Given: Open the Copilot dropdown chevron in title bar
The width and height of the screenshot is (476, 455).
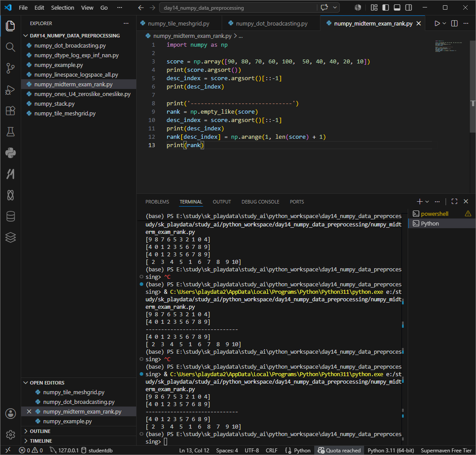Looking at the screenshot, I should 335,7.
